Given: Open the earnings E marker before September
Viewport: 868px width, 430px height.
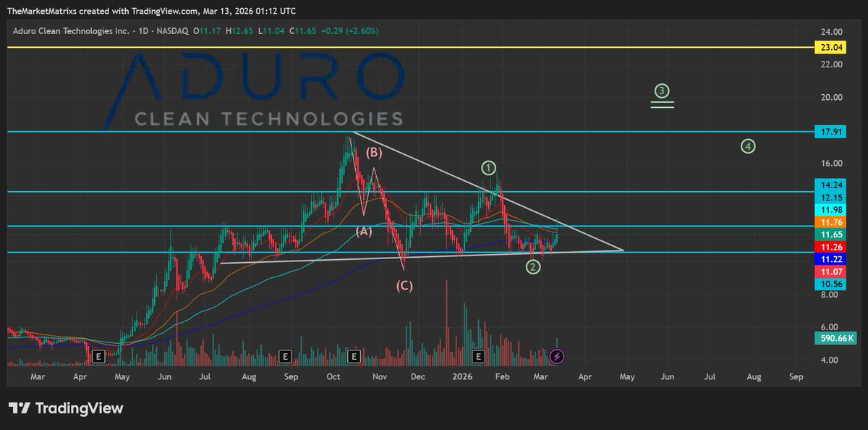Looking at the screenshot, I should [x=285, y=356].
